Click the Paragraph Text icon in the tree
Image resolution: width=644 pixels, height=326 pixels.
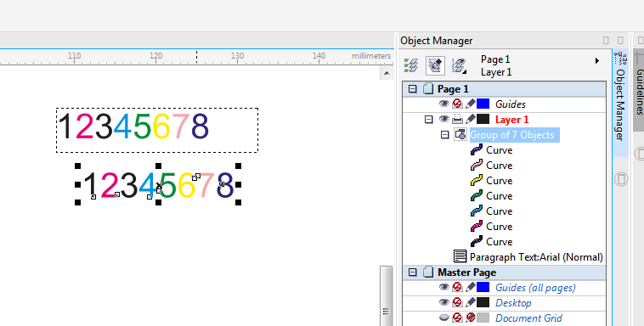click(x=460, y=256)
